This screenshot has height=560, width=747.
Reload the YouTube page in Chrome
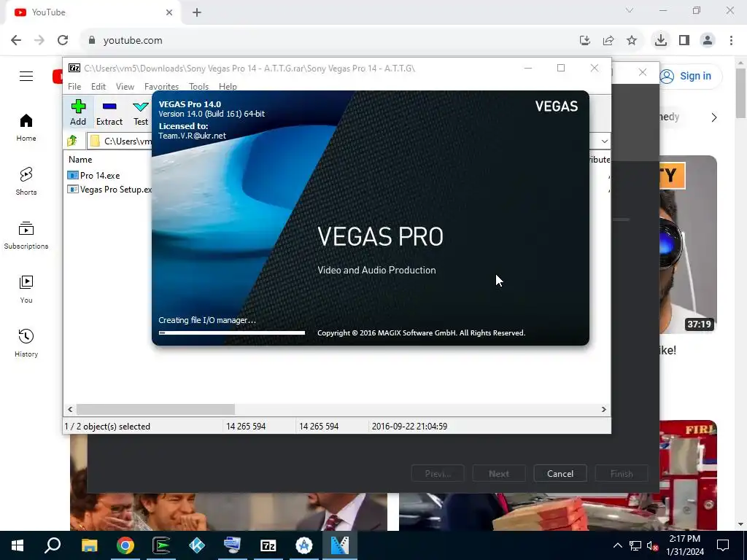click(x=63, y=41)
